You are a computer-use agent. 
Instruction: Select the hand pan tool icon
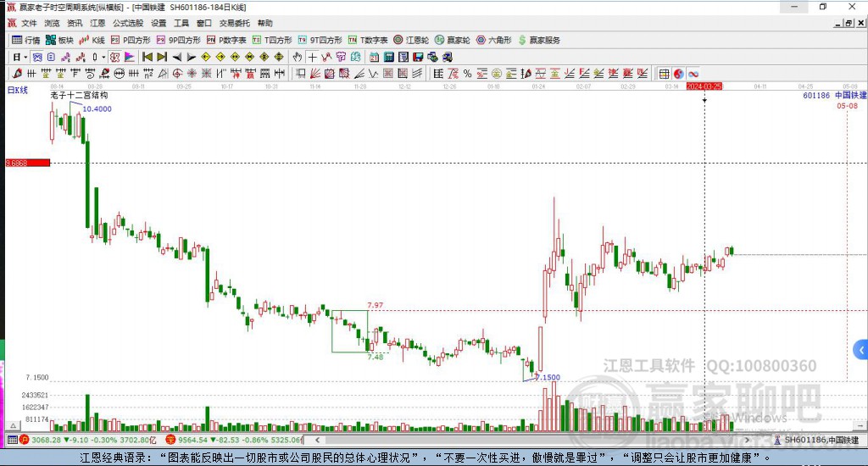coord(298,57)
